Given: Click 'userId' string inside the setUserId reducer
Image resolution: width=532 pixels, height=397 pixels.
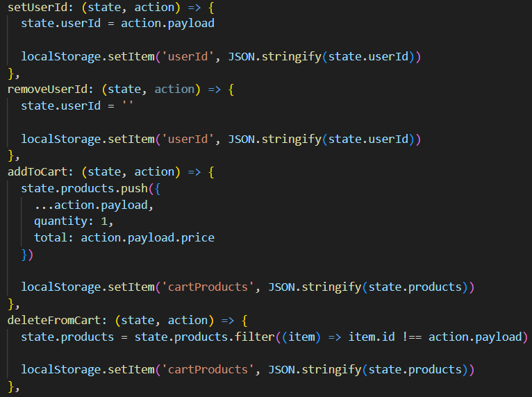Looking at the screenshot, I should click(188, 56).
